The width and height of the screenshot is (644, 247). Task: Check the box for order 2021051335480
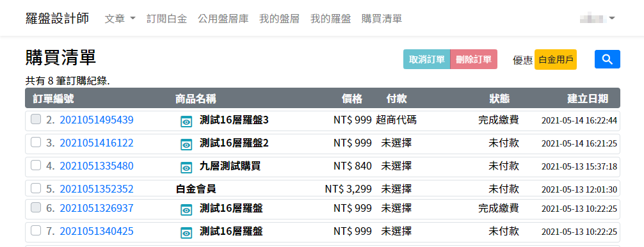[x=36, y=165]
